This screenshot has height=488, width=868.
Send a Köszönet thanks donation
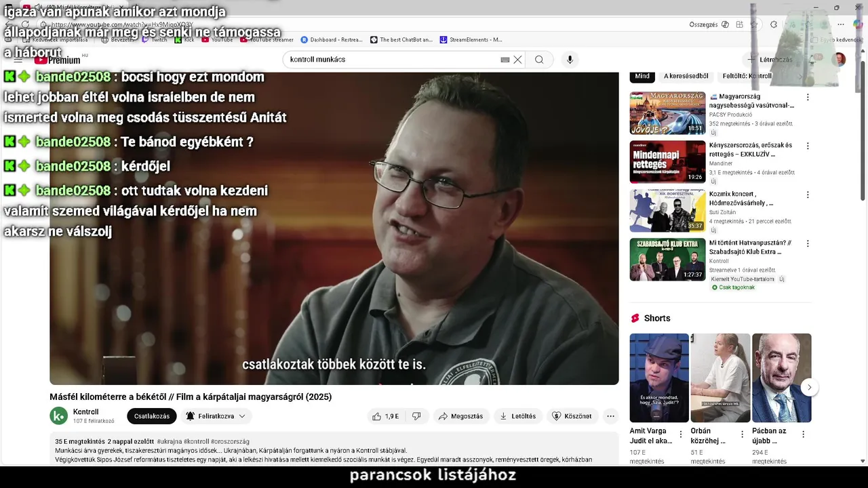pyautogui.click(x=572, y=416)
